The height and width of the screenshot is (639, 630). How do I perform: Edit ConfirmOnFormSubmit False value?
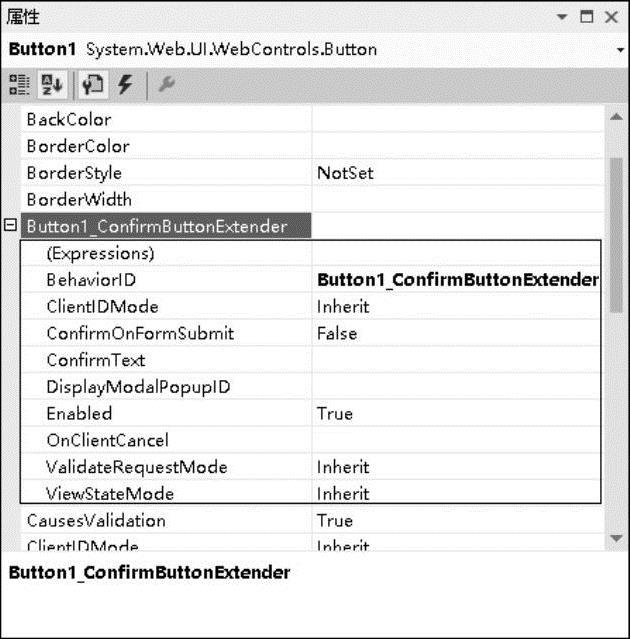456,333
